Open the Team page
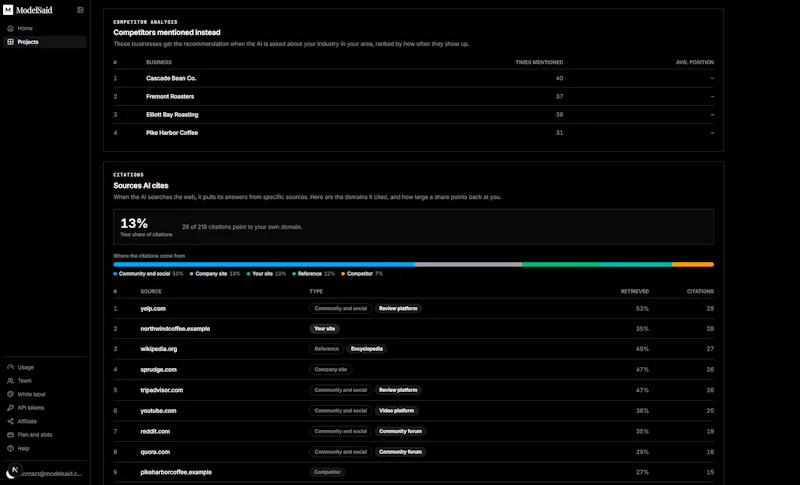 point(45,381)
